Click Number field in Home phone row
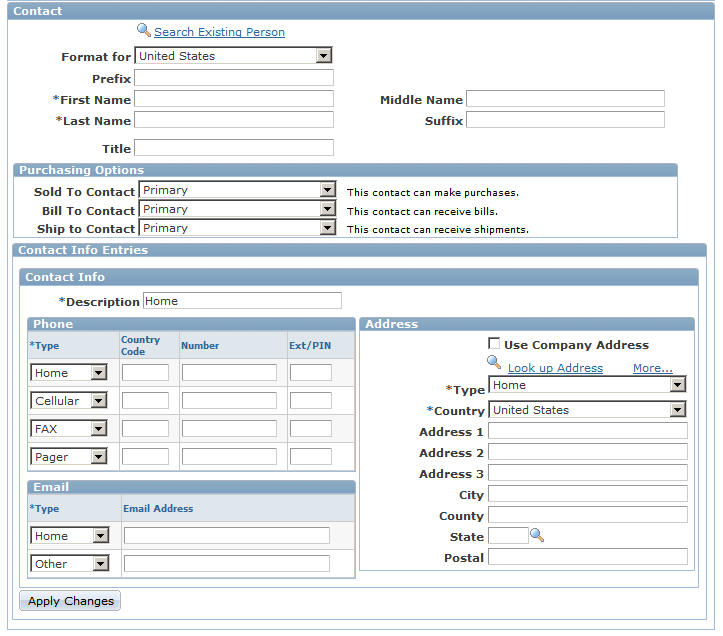The height and width of the screenshot is (636, 723). (x=229, y=373)
